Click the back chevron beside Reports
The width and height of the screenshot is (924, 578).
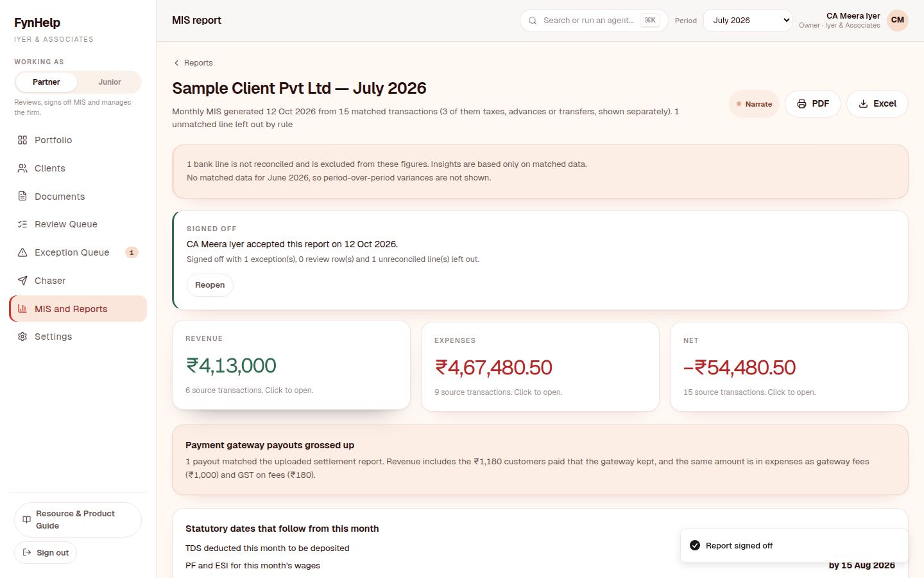point(176,63)
